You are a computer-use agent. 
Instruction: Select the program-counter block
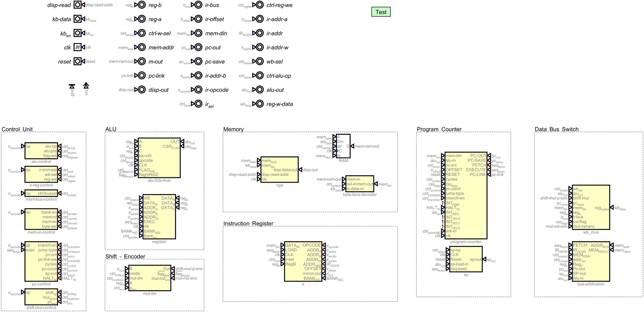click(466, 196)
